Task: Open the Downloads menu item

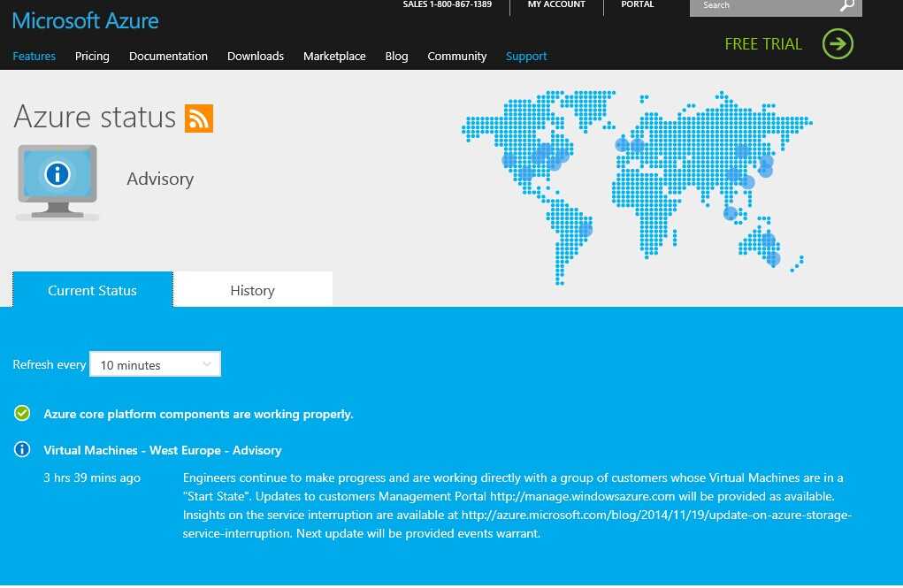Action: [255, 56]
